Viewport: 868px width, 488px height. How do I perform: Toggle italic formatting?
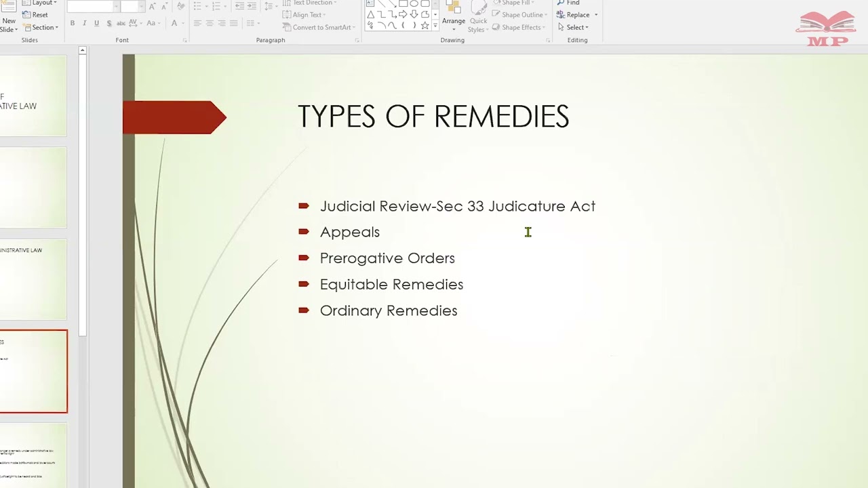[84, 23]
